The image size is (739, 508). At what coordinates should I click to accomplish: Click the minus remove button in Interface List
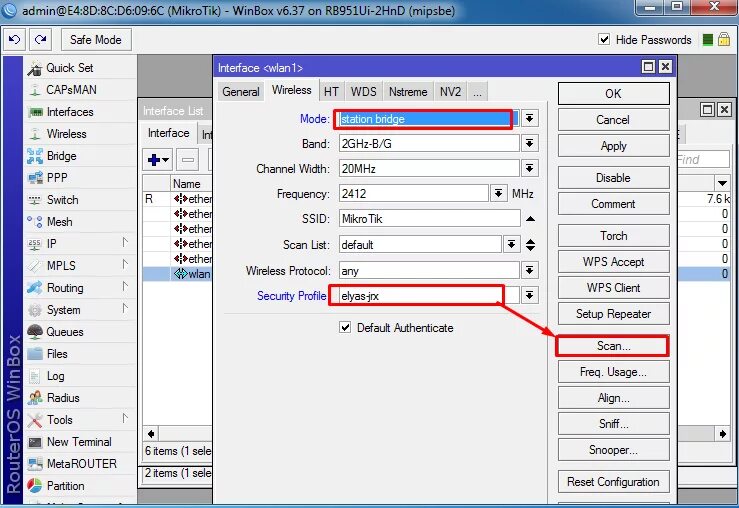click(188, 160)
